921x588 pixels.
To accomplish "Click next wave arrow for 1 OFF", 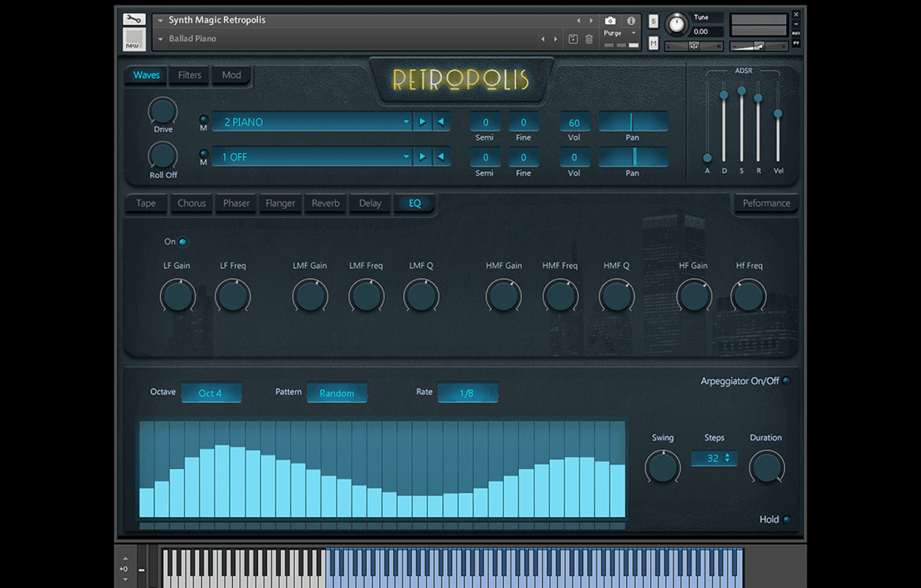I will [422, 157].
